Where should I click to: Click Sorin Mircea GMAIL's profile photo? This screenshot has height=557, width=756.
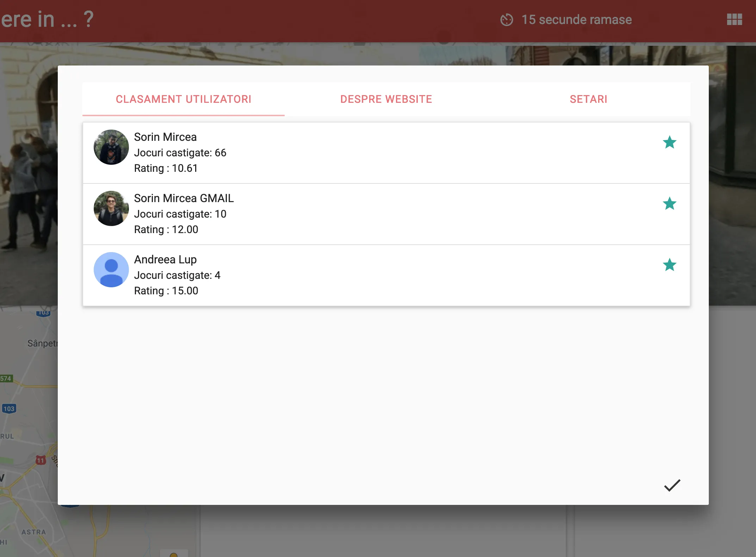tap(111, 208)
